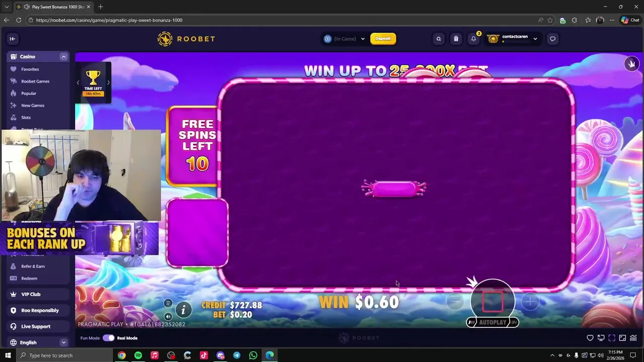Reload the page in browser
The image size is (644, 362).
coord(19,20)
